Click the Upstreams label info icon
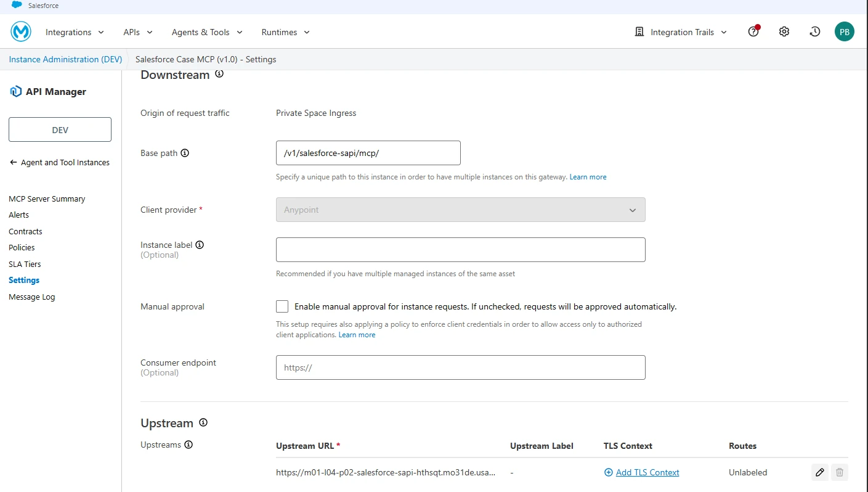This screenshot has height=492, width=868. tap(189, 445)
